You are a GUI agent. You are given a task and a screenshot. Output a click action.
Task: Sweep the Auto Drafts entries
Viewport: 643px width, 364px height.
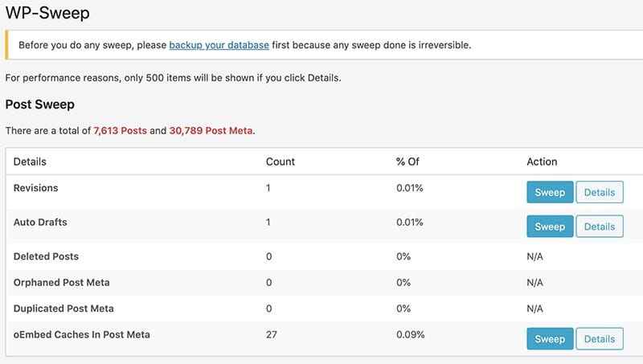550,227
